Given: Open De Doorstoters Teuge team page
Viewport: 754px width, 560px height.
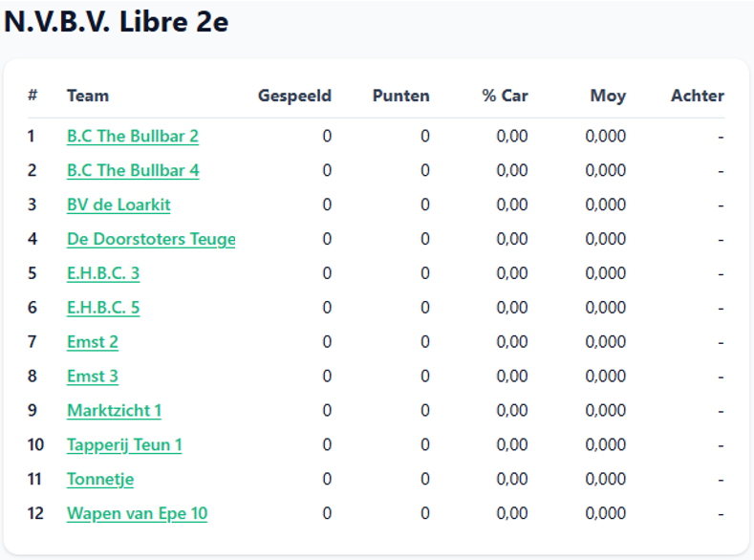Looking at the screenshot, I should 151,239.
